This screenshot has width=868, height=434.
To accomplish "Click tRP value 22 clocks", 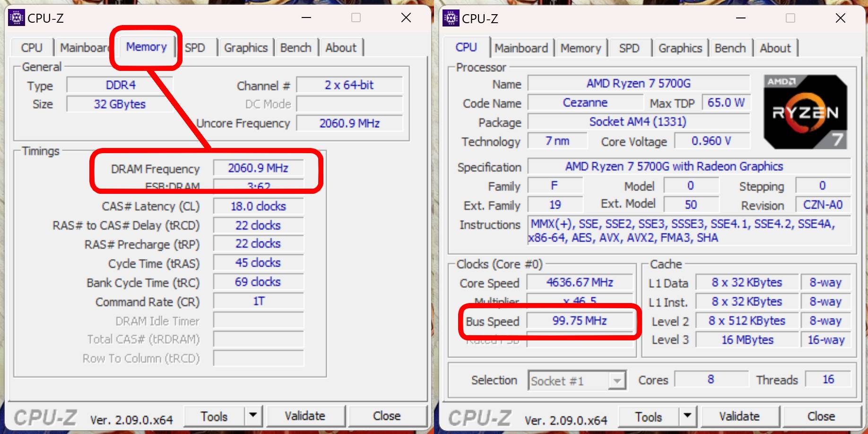I will pos(258,244).
